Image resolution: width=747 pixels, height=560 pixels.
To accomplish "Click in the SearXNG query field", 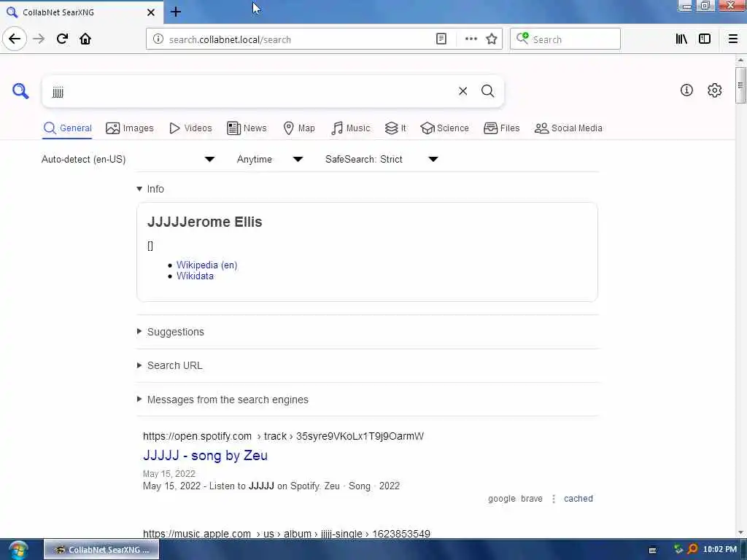I will point(250,91).
